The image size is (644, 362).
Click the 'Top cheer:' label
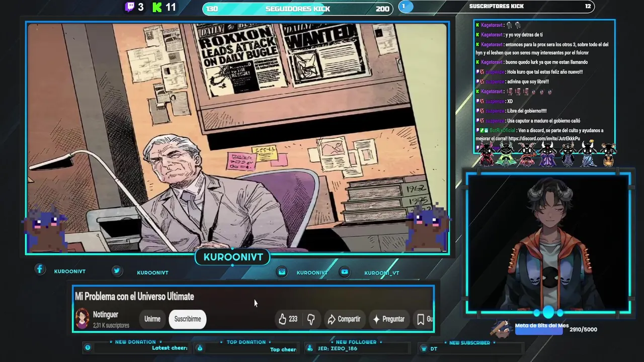[x=283, y=349]
